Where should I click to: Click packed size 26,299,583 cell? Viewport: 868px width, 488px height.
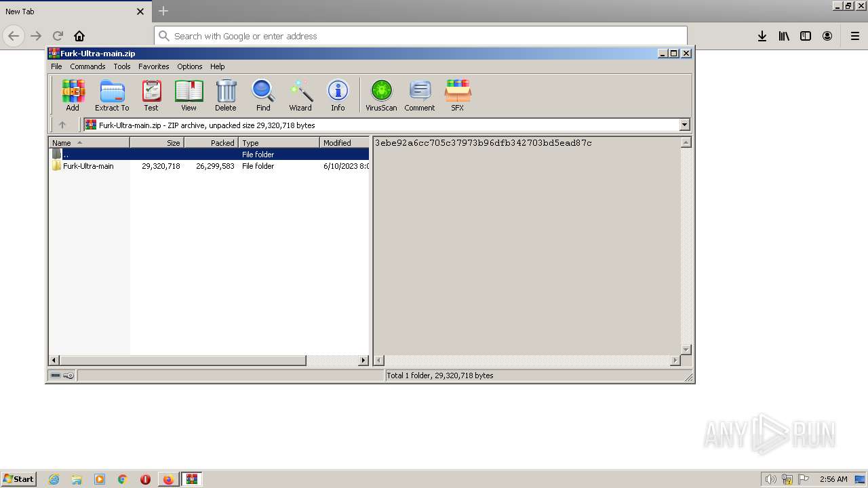tap(215, 166)
